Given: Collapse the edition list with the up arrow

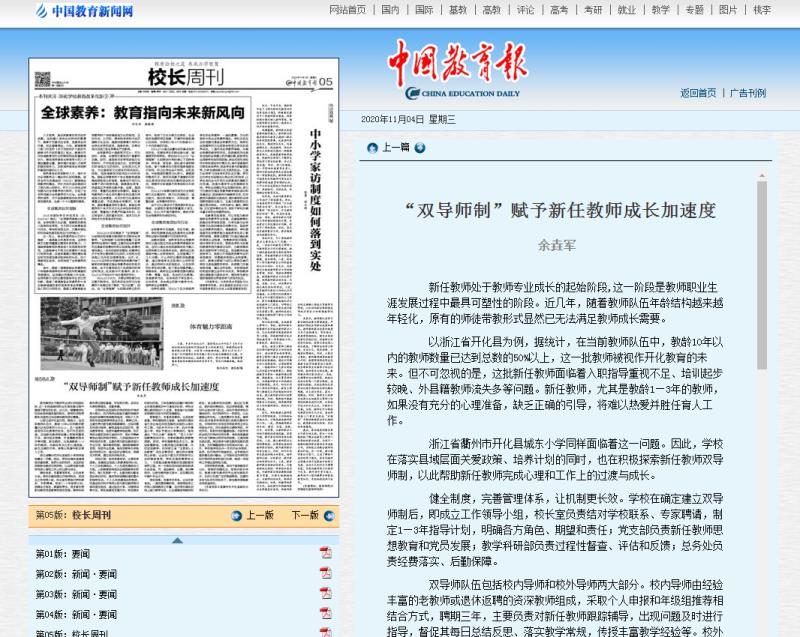Looking at the screenshot, I should (x=178, y=540).
